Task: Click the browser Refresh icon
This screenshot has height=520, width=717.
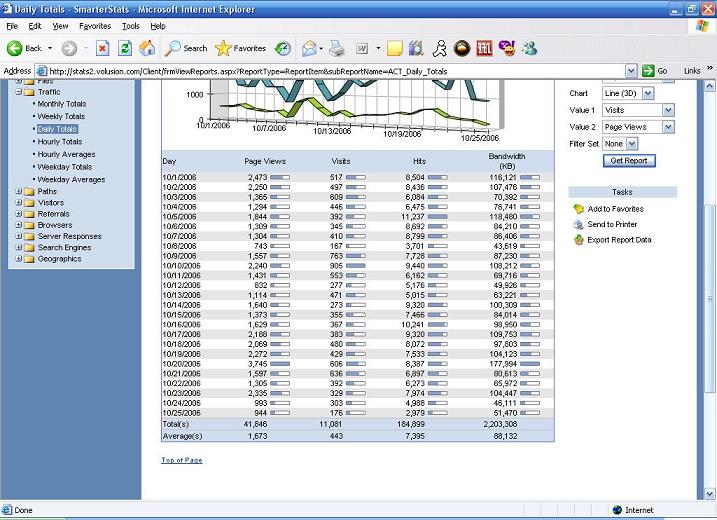Action: click(124, 48)
